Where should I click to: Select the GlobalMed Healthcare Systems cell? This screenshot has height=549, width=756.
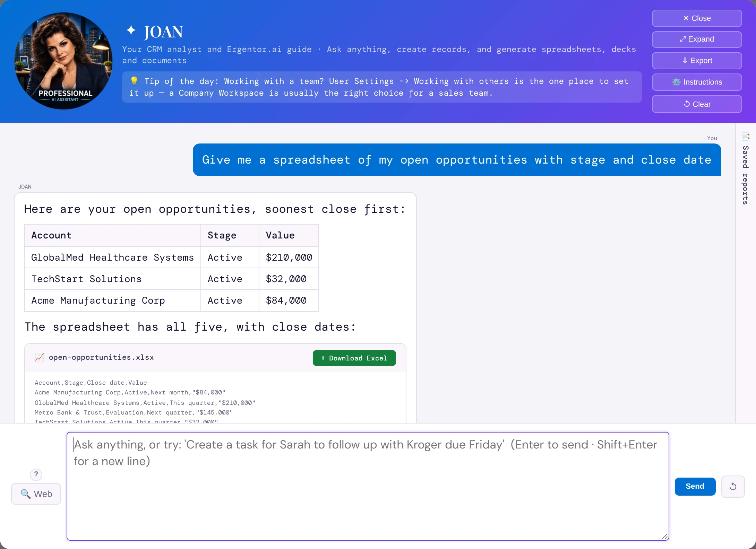(112, 258)
